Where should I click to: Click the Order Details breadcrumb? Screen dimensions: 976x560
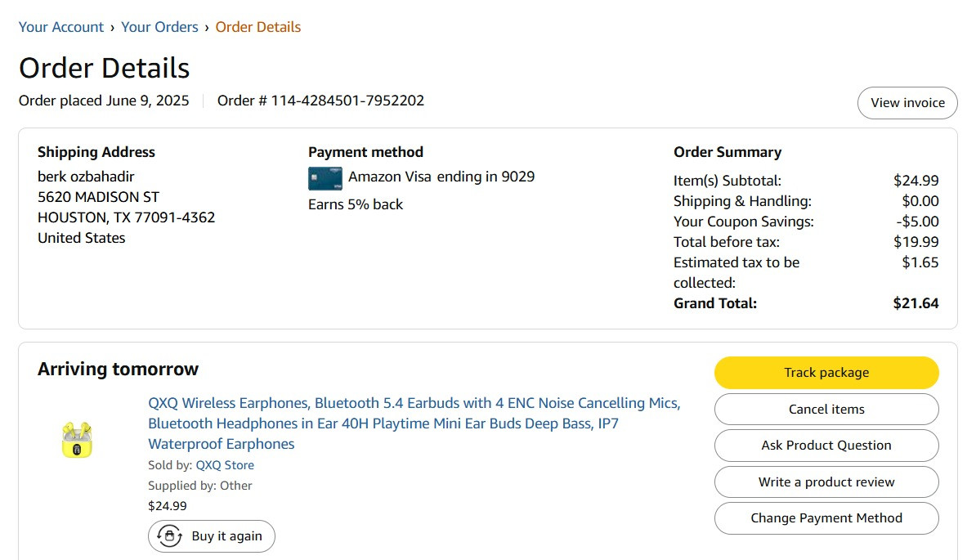coord(258,27)
